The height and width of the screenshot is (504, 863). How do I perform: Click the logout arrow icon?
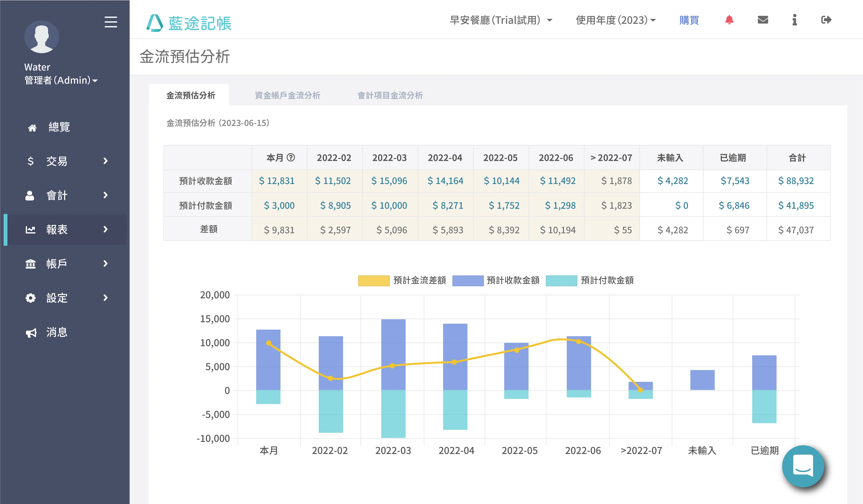tap(826, 20)
